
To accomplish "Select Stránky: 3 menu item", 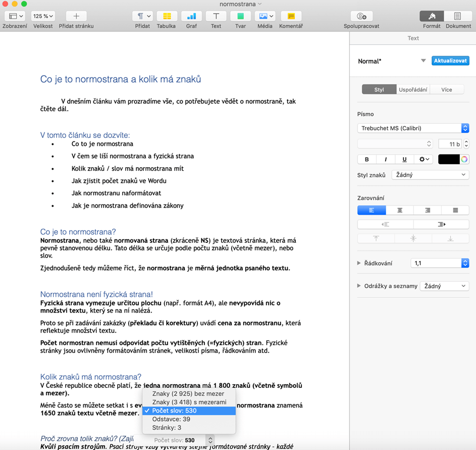I will click(189, 428).
